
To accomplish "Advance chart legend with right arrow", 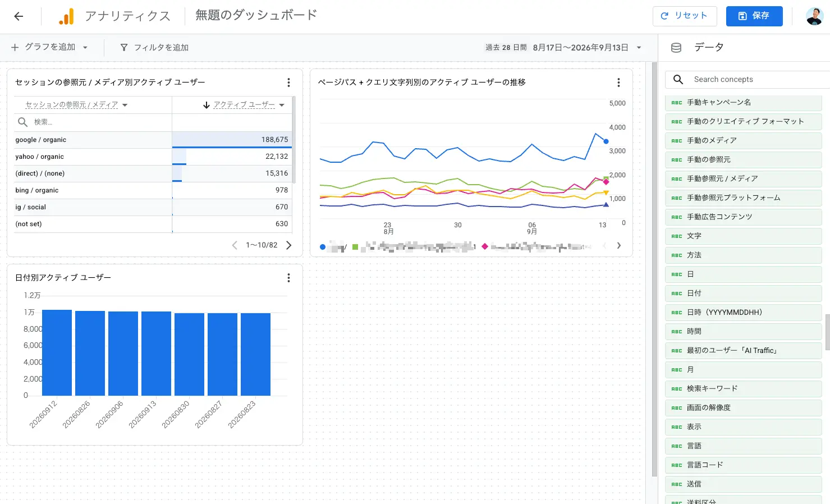I will pyautogui.click(x=619, y=245).
